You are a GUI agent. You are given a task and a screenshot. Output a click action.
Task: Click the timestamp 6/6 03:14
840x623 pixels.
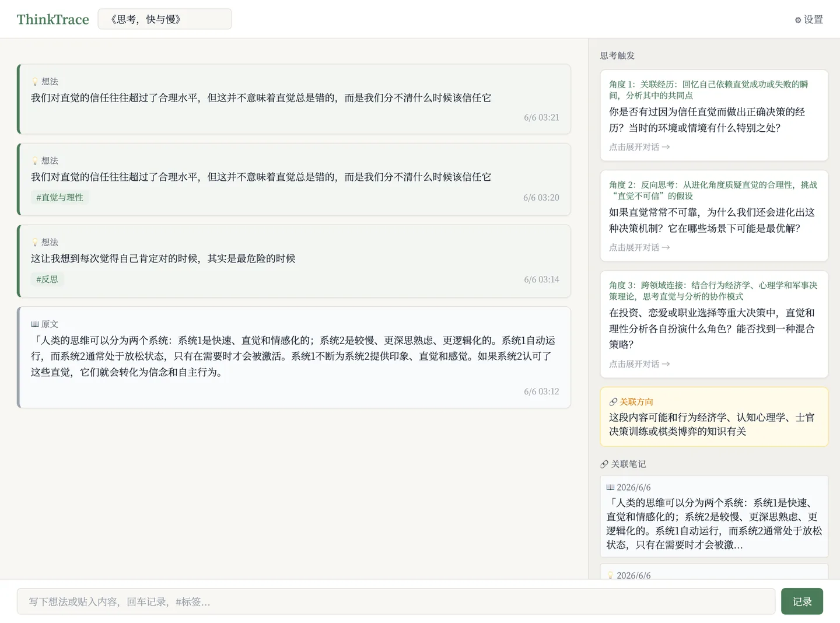(x=541, y=279)
